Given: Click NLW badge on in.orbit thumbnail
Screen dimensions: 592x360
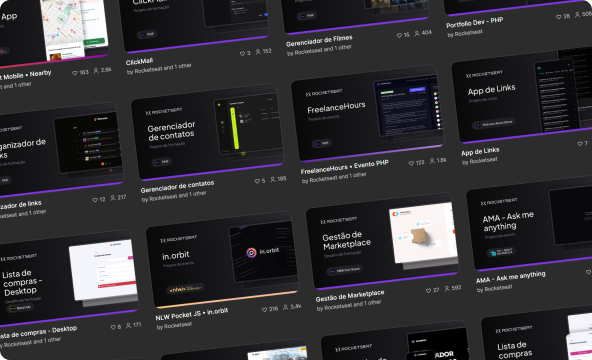Looking at the screenshot, I should tap(185, 289).
